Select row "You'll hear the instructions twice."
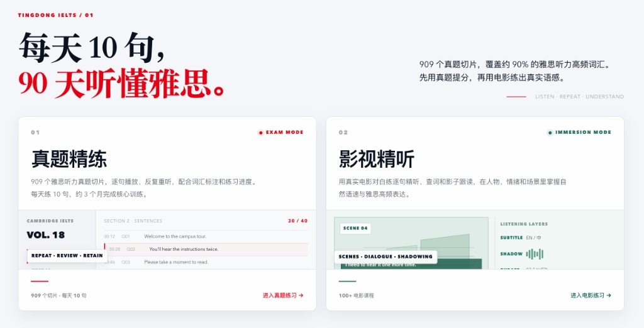 (x=206, y=249)
